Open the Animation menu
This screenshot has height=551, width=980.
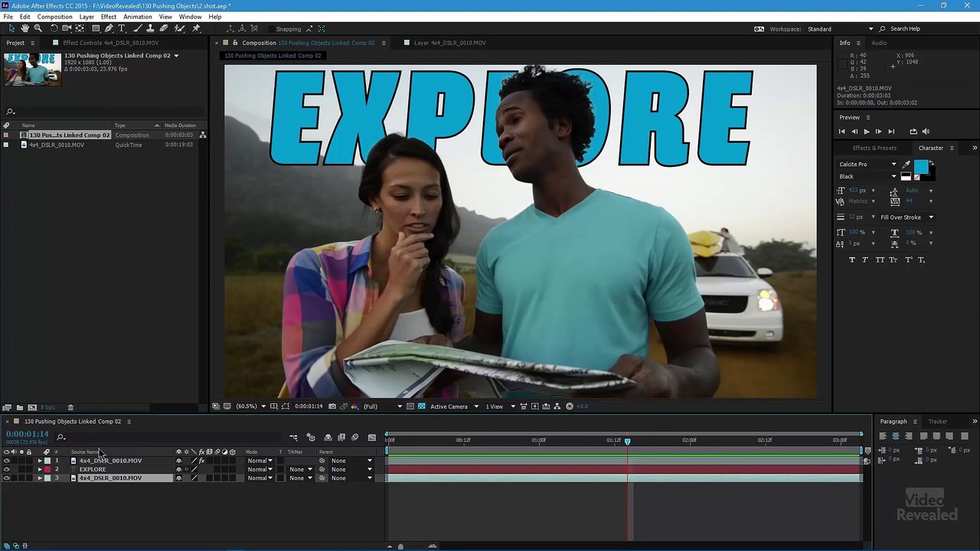coord(138,17)
